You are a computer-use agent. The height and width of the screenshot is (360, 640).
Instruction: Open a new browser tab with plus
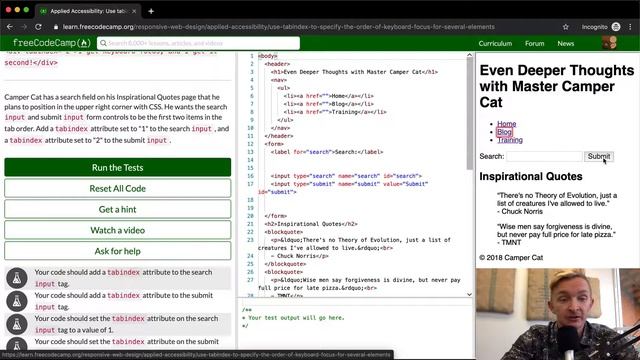151,11
